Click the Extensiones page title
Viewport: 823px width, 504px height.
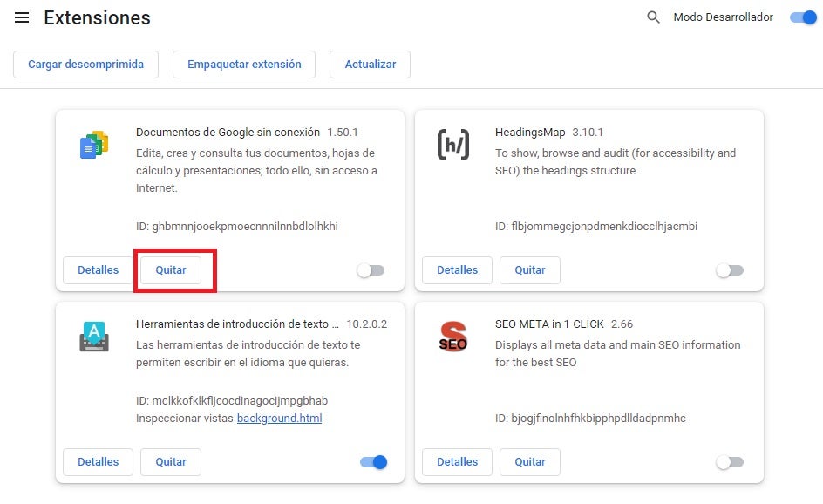97,18
